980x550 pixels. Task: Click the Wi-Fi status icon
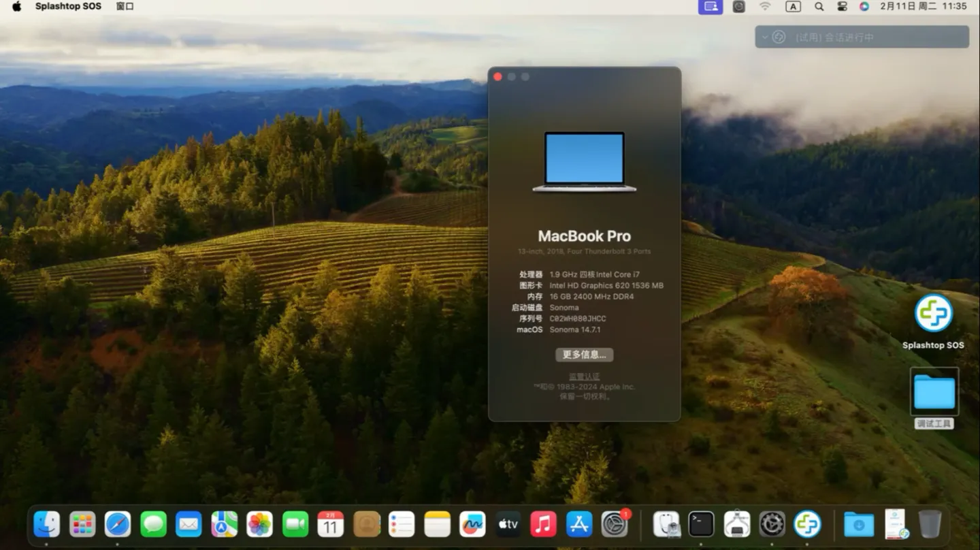point(765,6)
